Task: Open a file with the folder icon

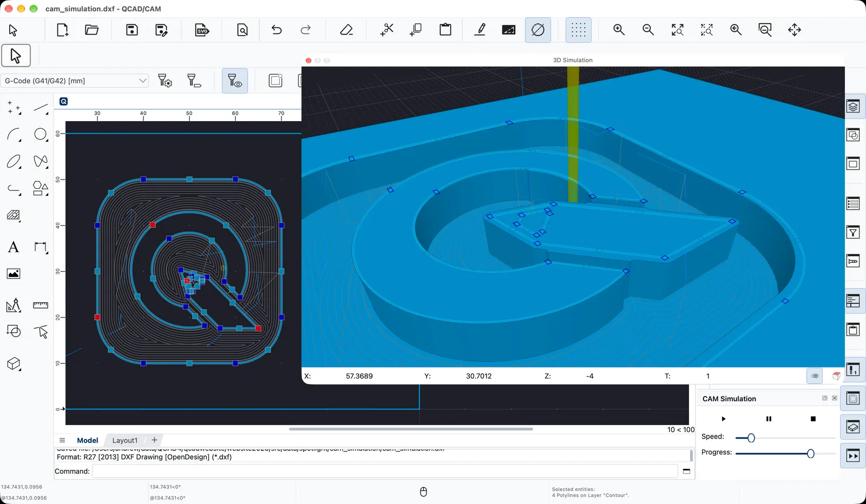Action: (92, 30)
